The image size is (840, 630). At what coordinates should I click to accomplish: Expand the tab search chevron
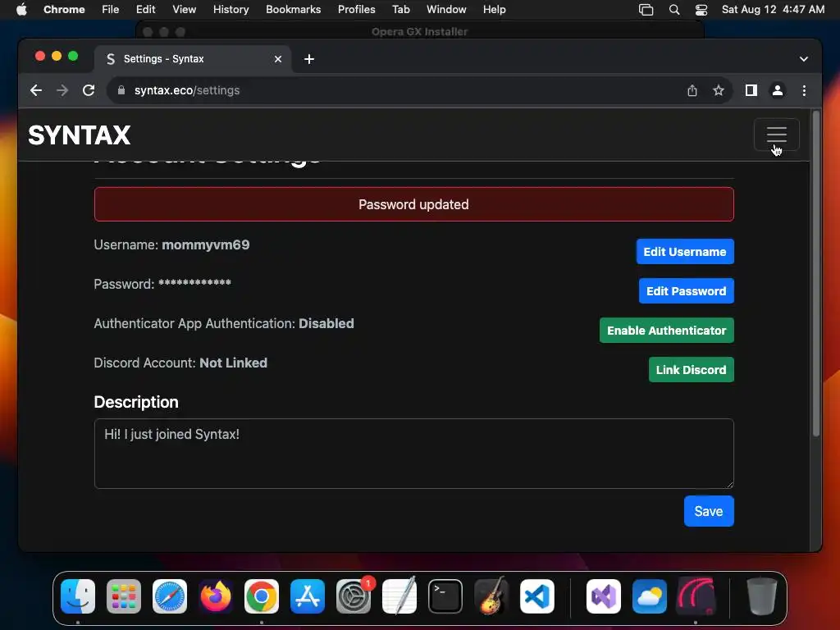coord(804,59)
